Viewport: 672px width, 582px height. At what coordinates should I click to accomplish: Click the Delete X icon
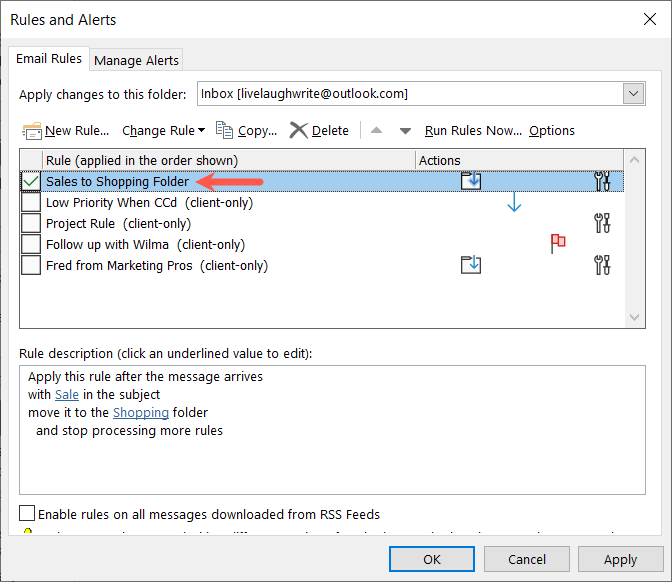299,130
